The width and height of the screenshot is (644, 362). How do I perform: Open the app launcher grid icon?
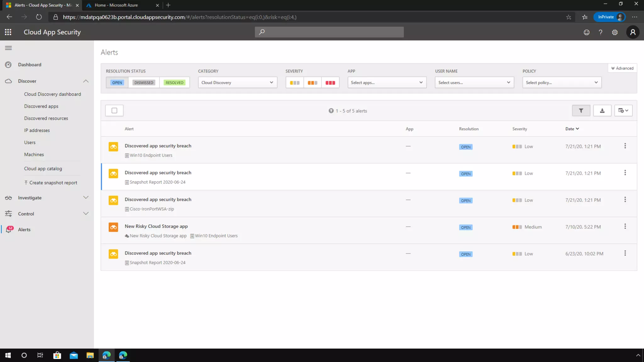click(x=8, y=32)
